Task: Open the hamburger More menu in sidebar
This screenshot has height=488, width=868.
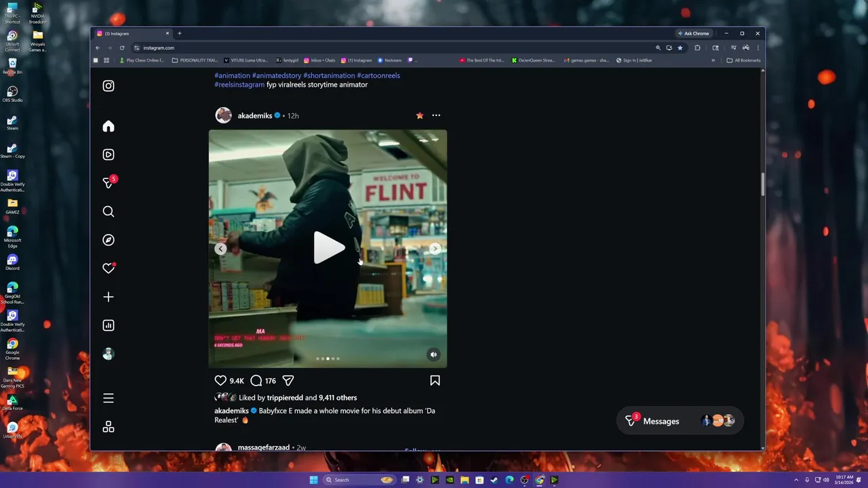Action: tap(108, 399)
